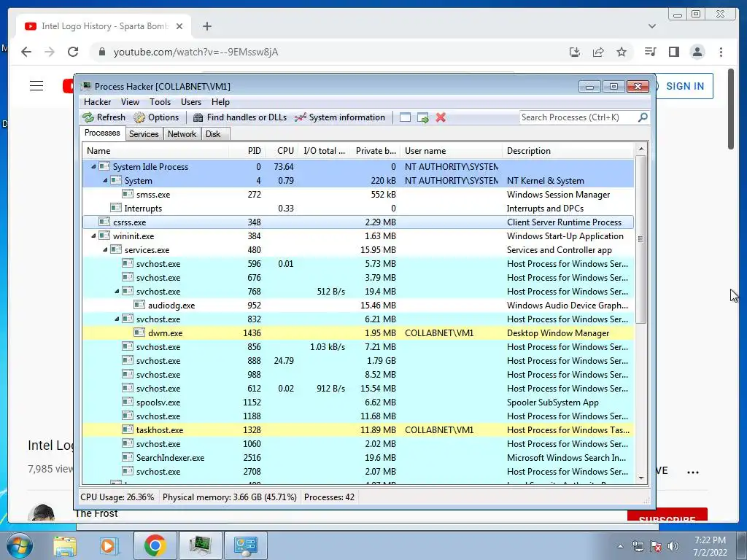This screenshot has height=560, width=747.
Task: Click the Chrome share page icon
Action: (598, 52)
